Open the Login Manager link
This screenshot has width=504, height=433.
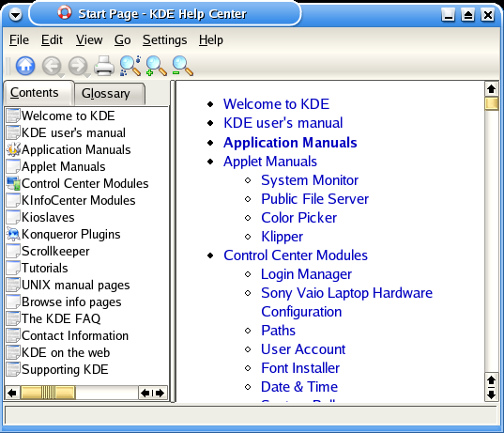pyautogui.click(x=306, y=274)
